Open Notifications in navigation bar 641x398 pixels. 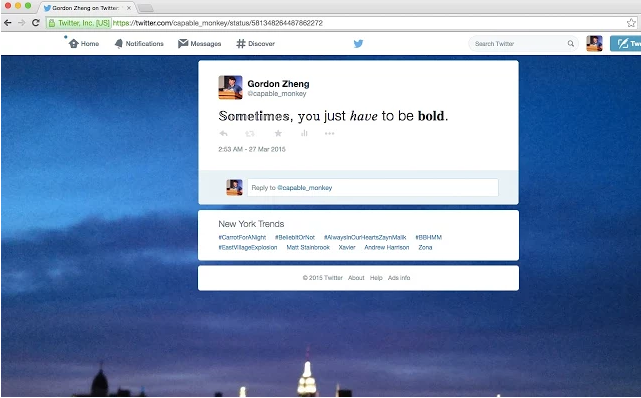click(x=139, y=43)
